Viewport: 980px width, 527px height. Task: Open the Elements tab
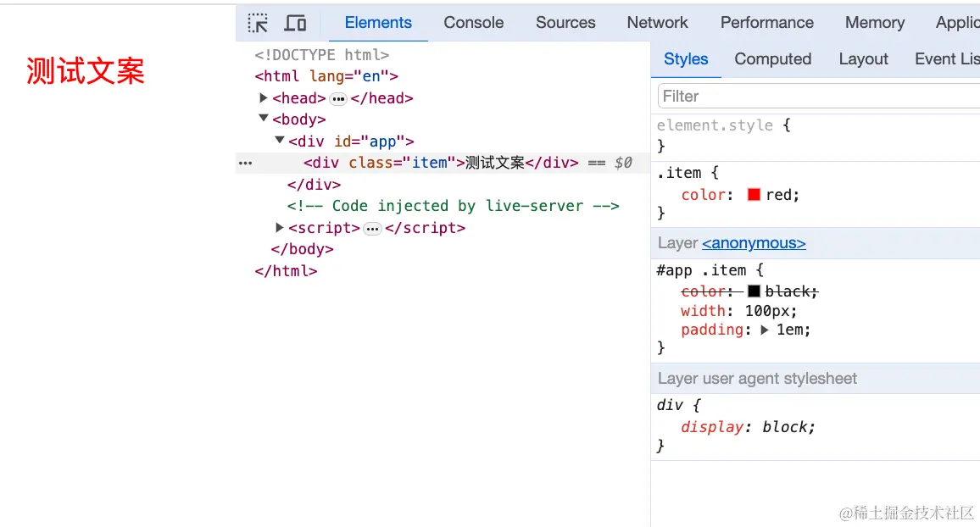(378, 23)
